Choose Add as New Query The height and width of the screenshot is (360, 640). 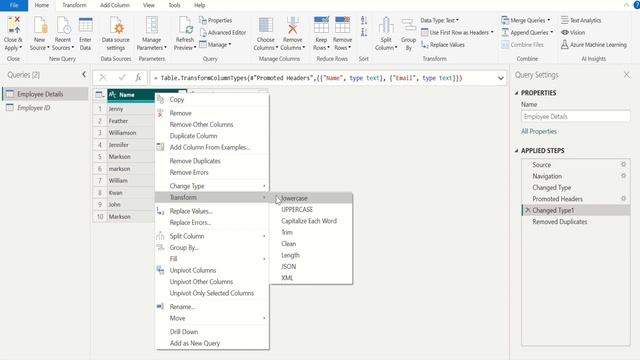pyautogui.click(x=212, y=343)
